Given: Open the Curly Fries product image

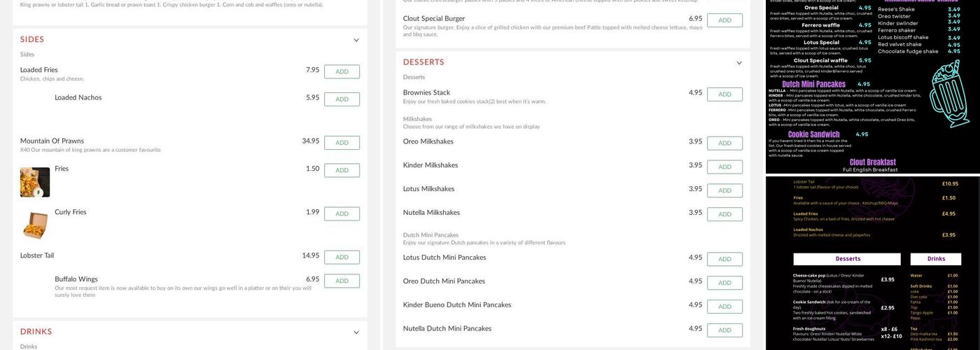Looking at the screenshot, I should pos(35,225).
